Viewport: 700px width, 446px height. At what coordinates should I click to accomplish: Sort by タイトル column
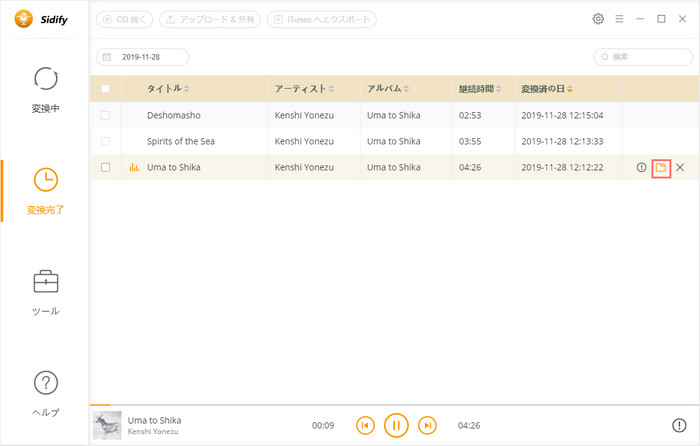tap(168, 89)
